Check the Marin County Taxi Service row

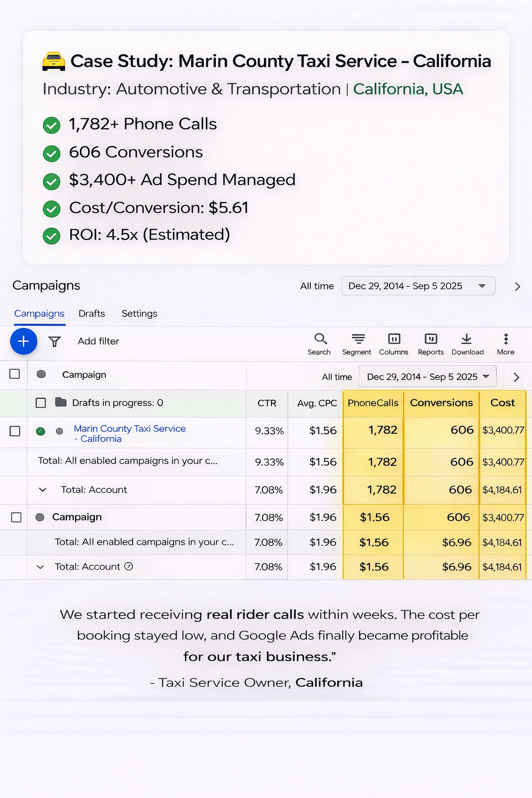15,431
